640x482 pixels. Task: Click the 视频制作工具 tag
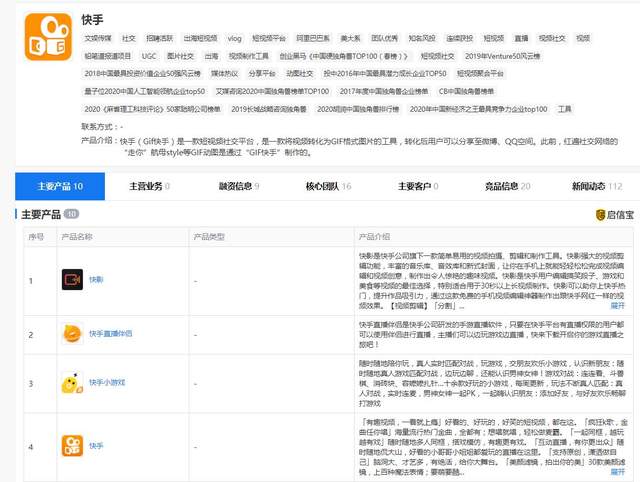pos(249,56)
